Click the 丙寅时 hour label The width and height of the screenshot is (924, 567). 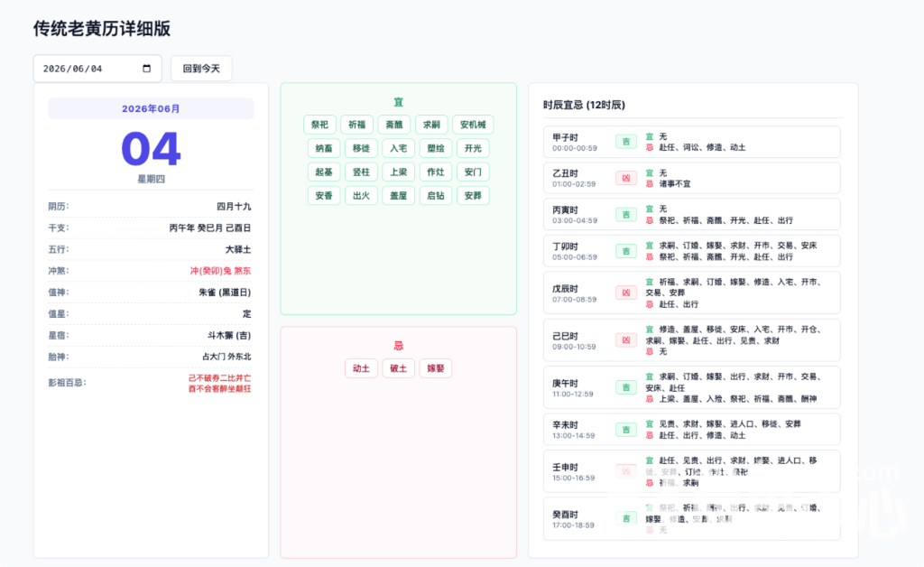565,209
